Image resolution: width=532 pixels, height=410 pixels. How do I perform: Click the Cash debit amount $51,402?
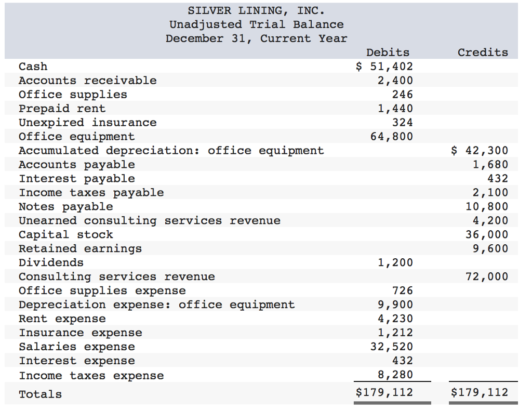pyautogui.click(x=384, y=67)
